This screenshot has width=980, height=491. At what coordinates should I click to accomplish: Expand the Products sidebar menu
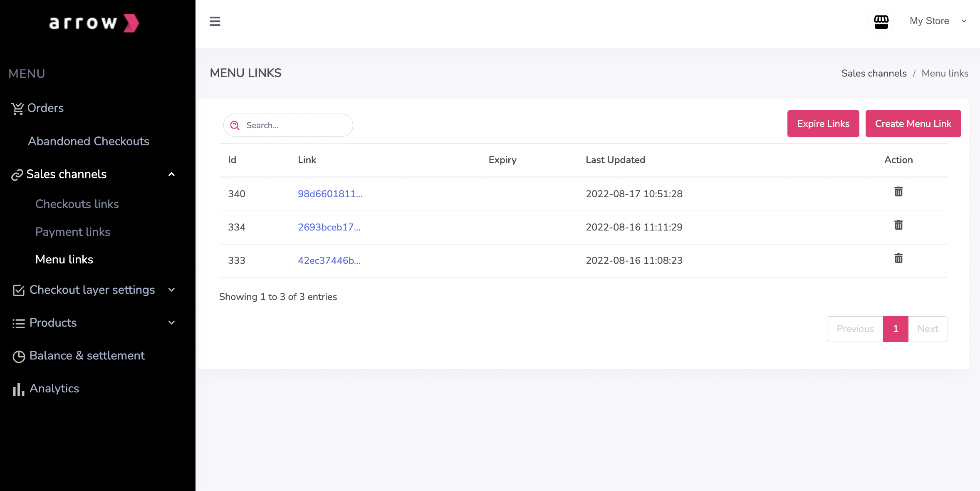pos(171,323)
